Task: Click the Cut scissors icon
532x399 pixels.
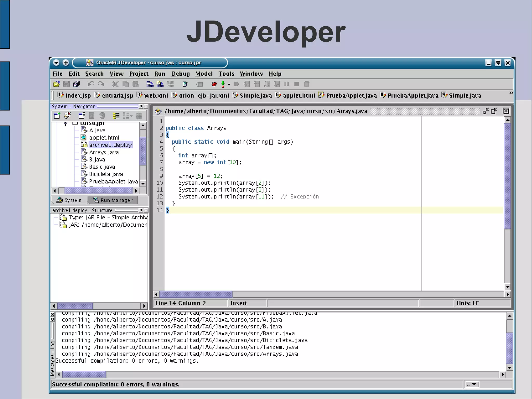Action: pyautogui.click(x=115, y=84)
